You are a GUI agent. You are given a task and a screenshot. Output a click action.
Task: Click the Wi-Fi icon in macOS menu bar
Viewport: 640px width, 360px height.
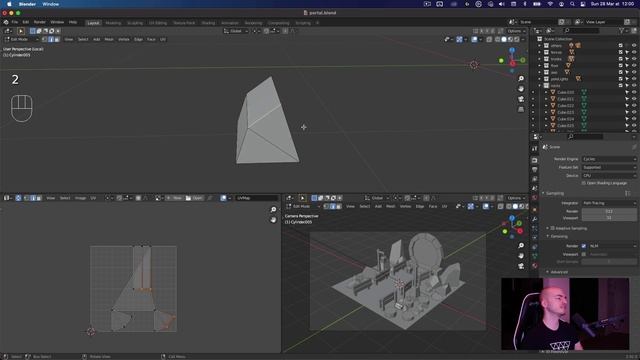[550, 4]
